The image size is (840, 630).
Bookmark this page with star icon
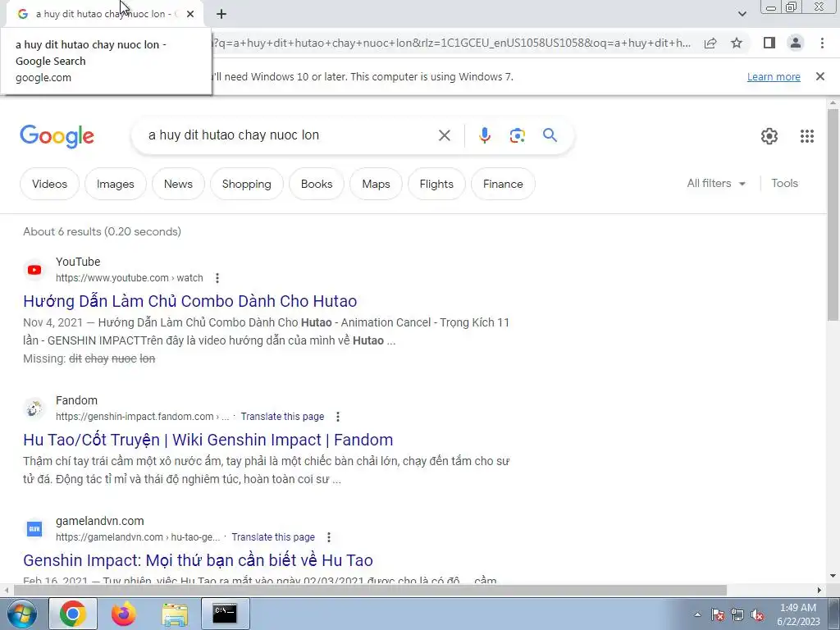[737, 43]
